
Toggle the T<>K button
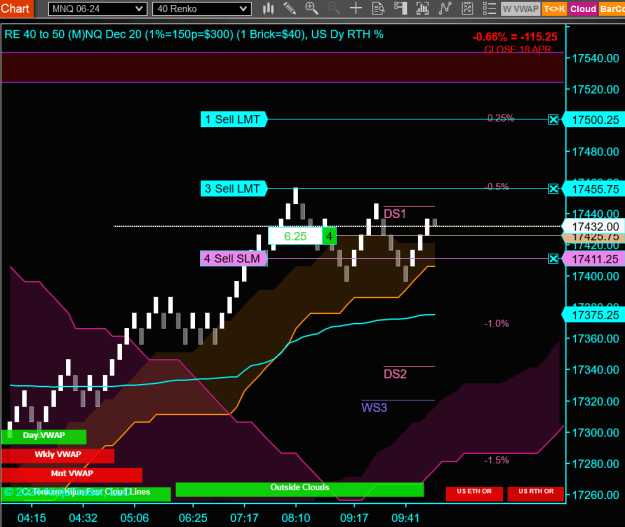point(554,9)
